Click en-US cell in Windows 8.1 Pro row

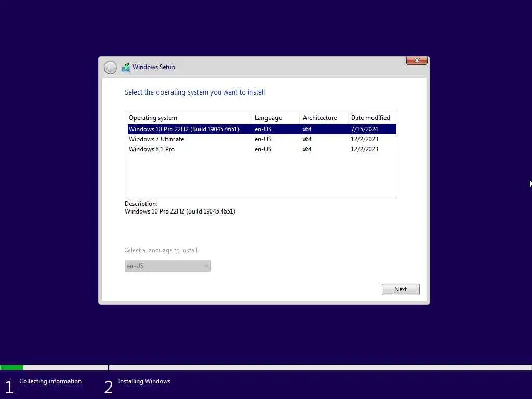pos(263,149)
